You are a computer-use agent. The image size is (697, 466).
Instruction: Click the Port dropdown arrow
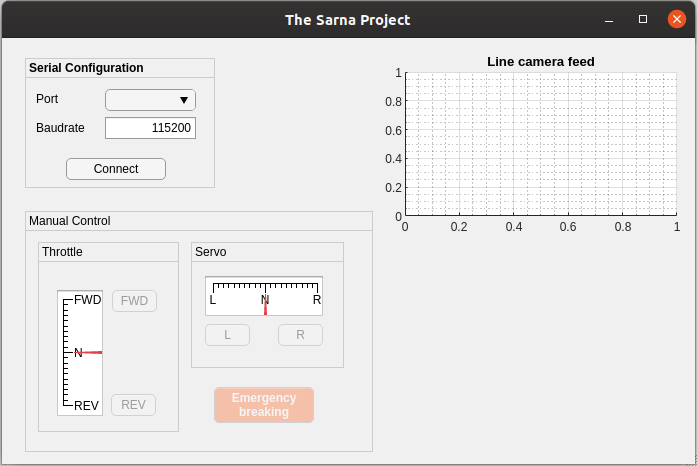[x=184, y=100]
